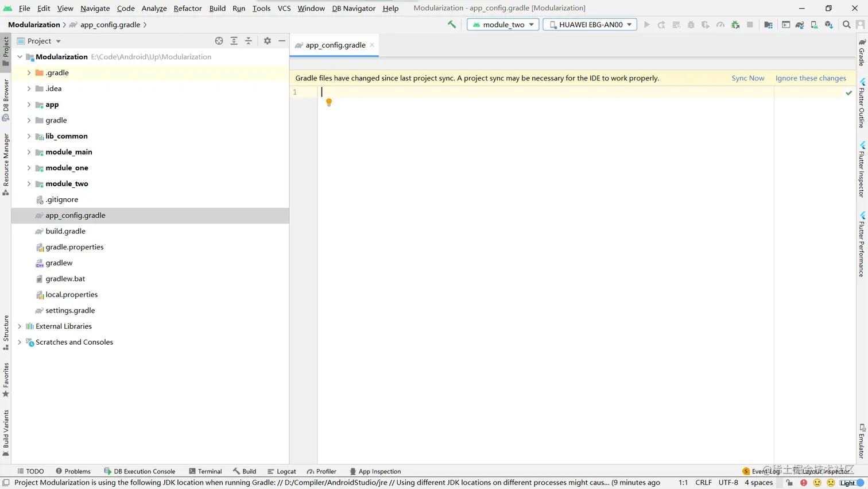Expand the app module folder
Viewport: 868px width, 489px height.
(x=29, y=105)
